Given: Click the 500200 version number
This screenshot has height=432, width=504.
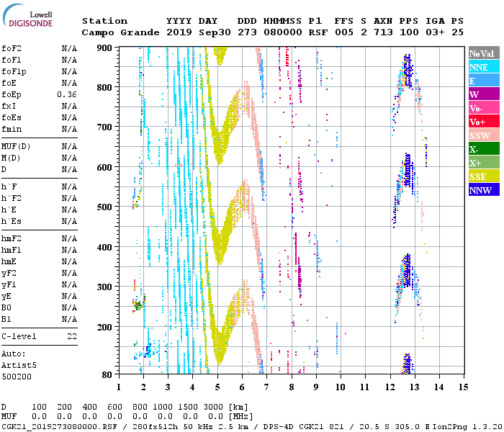Looking at the screenshot, I should pyautogui.click(x=17, y=377).
